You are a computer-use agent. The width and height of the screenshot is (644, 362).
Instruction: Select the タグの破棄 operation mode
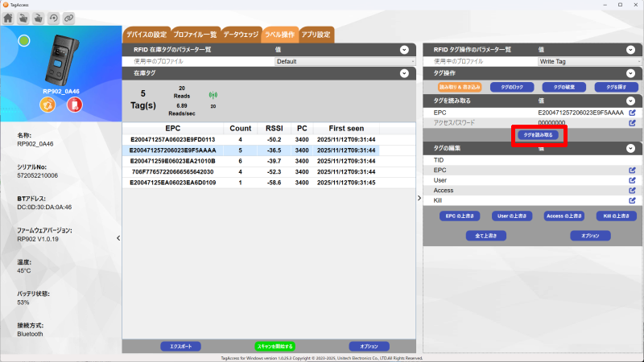click(563, 86)
